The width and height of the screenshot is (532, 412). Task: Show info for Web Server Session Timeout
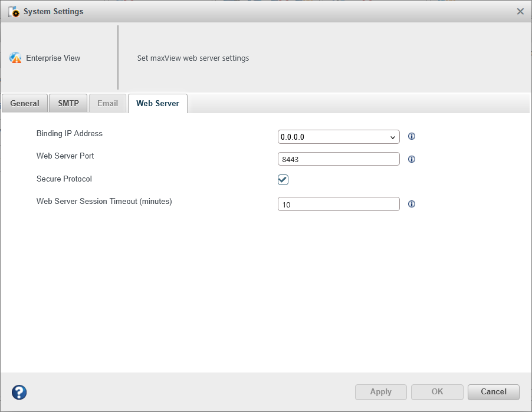(412, 204)
